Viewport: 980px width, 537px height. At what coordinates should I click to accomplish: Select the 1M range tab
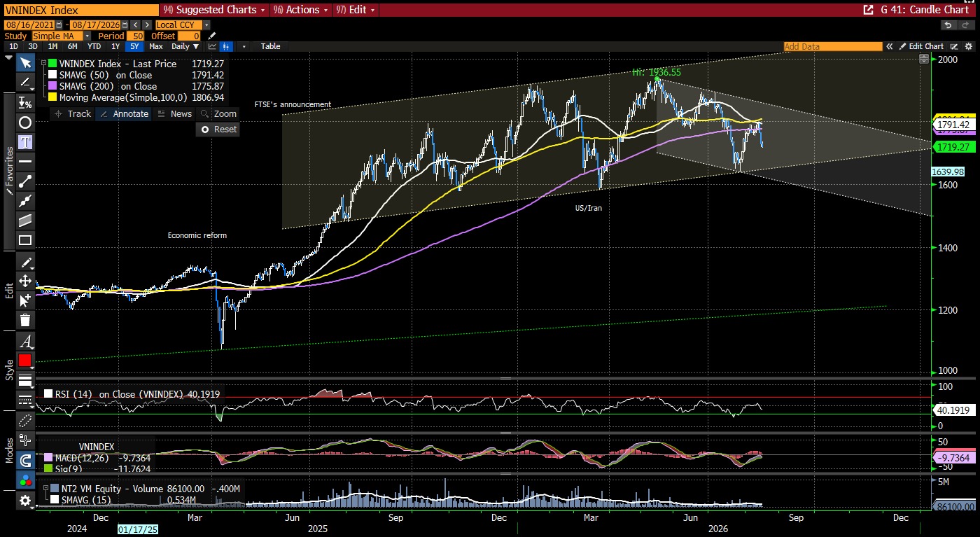click(52, 46)
